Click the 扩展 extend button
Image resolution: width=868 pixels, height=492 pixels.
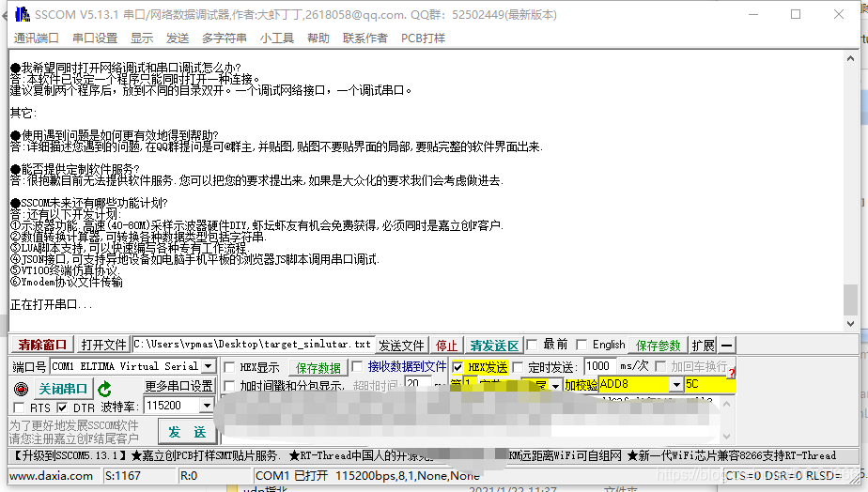[x=703, y=346]
